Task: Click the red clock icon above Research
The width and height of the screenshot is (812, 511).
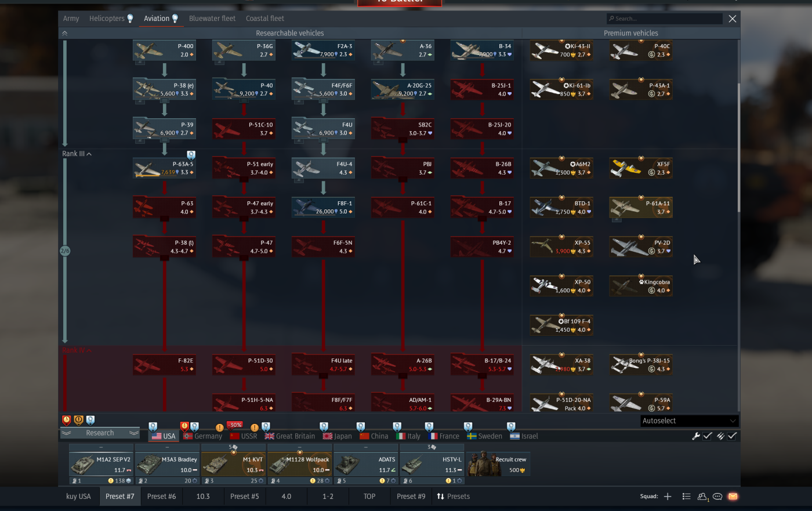Action: click(67, 420)
